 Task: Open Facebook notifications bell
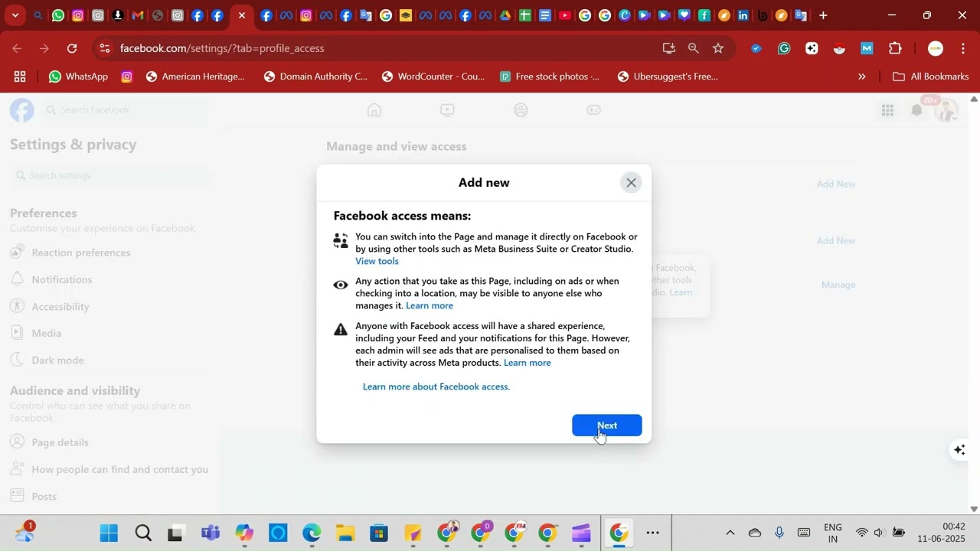tap(917, 110)
